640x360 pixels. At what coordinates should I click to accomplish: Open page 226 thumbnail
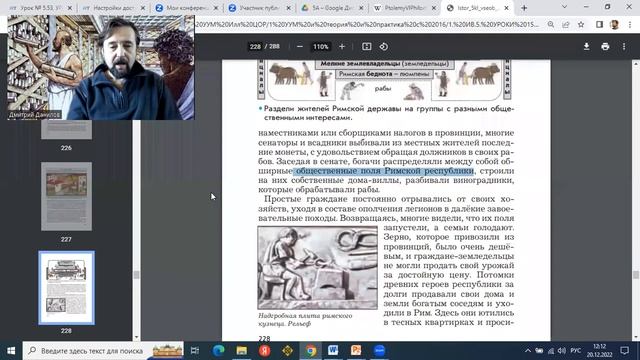pyautogui.click(x=66, y=130)
